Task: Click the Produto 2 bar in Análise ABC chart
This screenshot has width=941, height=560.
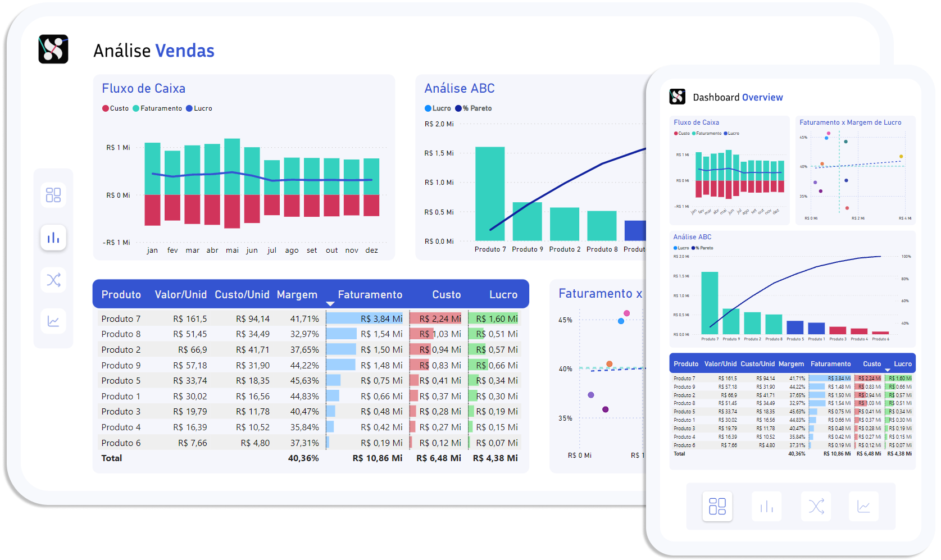Action: 565,224
